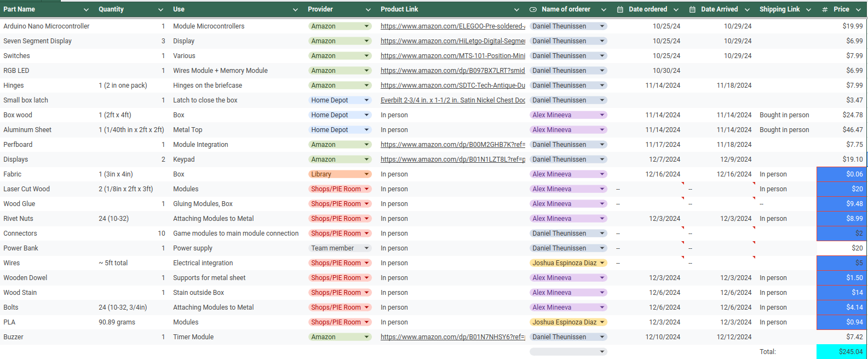Open the Joshua Espinoza Diaz chip in Wires row
This screenshot has height=359, width=868.
coord(568,263)
